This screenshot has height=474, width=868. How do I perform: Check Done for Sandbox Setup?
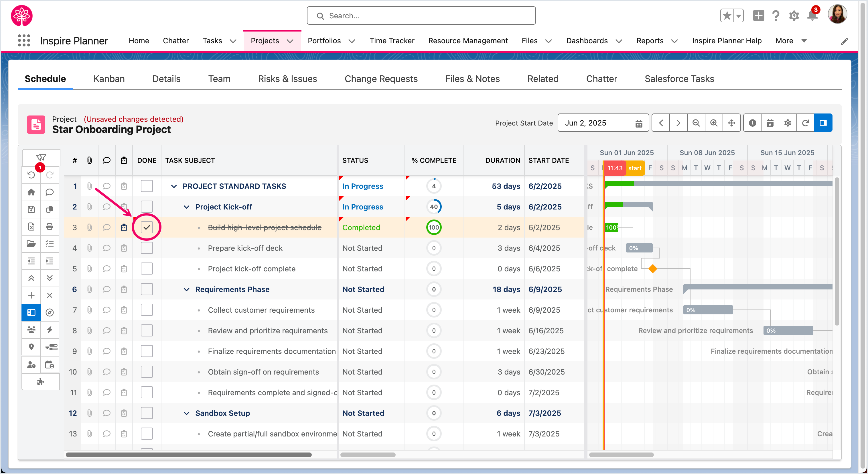tap(147, 413)
